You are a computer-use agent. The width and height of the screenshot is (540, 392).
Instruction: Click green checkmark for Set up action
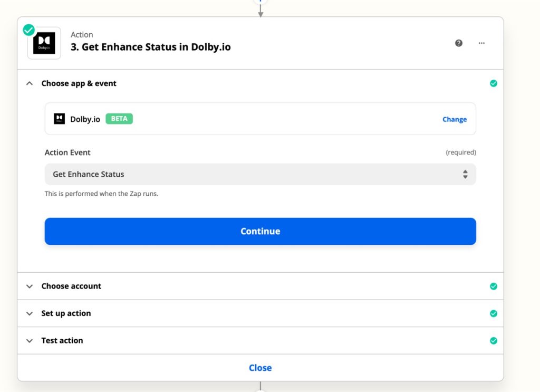(493, 313)
